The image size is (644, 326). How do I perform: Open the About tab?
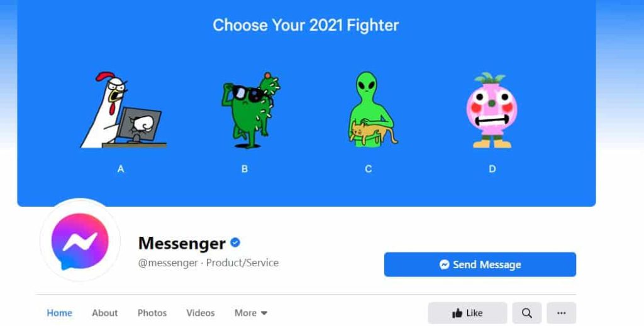tap(105, 313)
